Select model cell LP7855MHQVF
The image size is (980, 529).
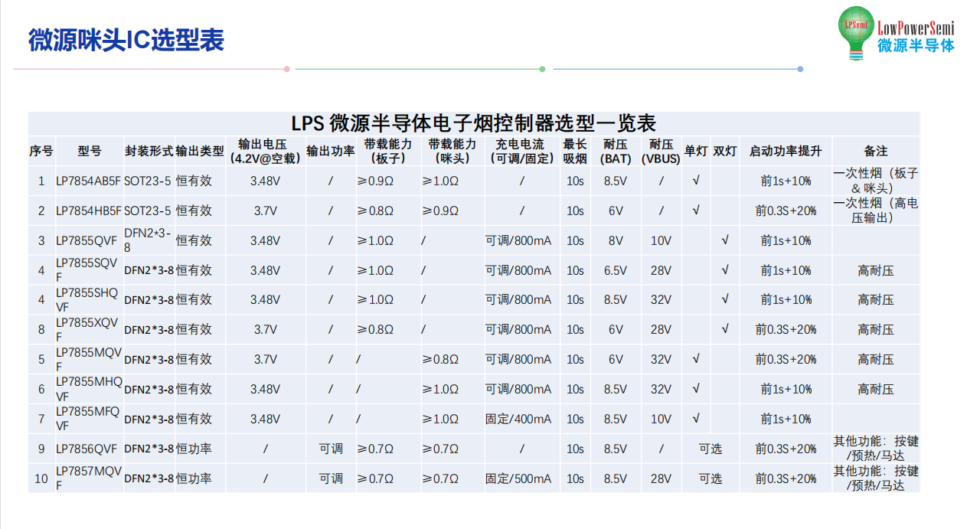coord(89,389)
